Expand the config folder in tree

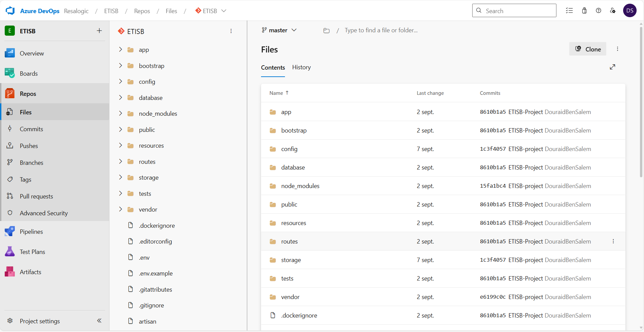(x=120, y=81)
